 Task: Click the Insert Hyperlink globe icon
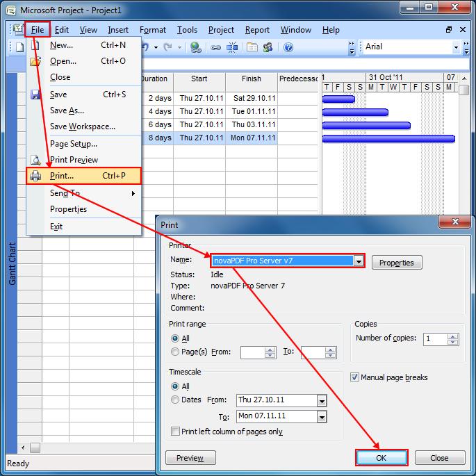[195, 47]
